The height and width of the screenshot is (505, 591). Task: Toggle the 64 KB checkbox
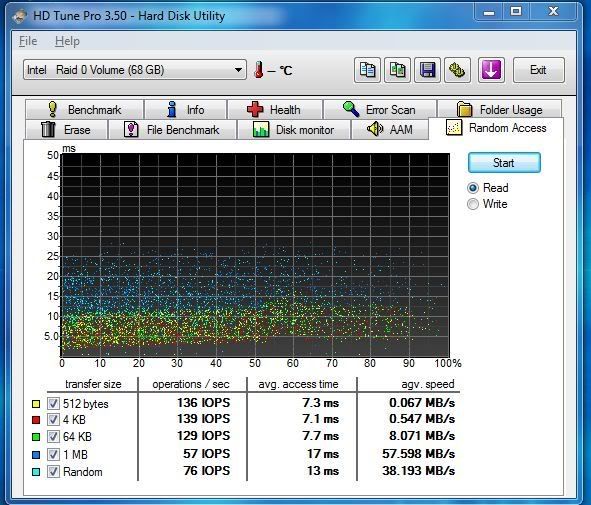(x=53, y=437)
